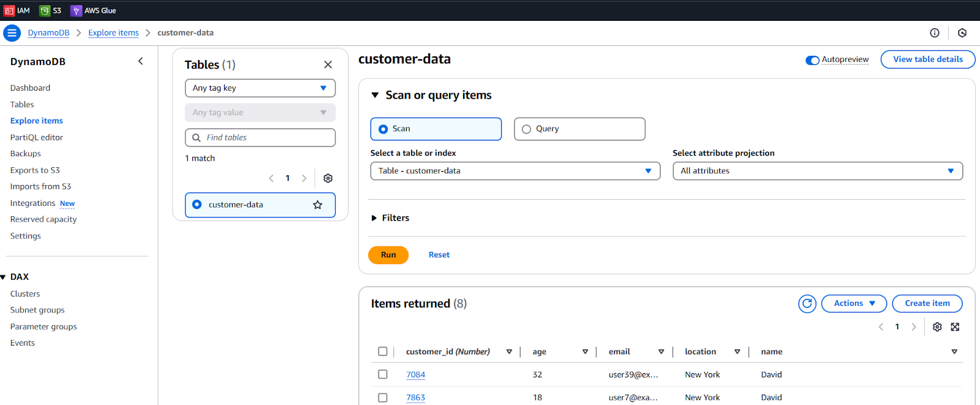980x405 pixels.
Task: Collapse the DynamoDB sidebar with arrow icon
Action: pos(141,61)
